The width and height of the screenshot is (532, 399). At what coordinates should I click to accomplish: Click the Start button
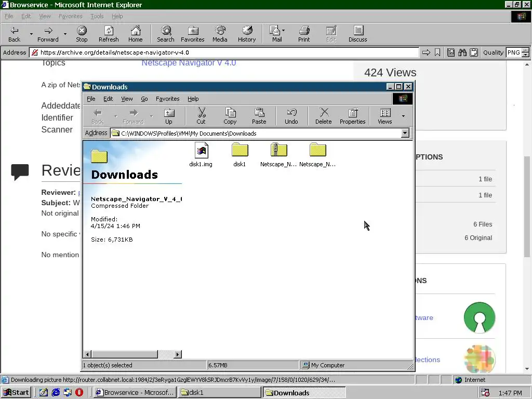tap(16, 393)
